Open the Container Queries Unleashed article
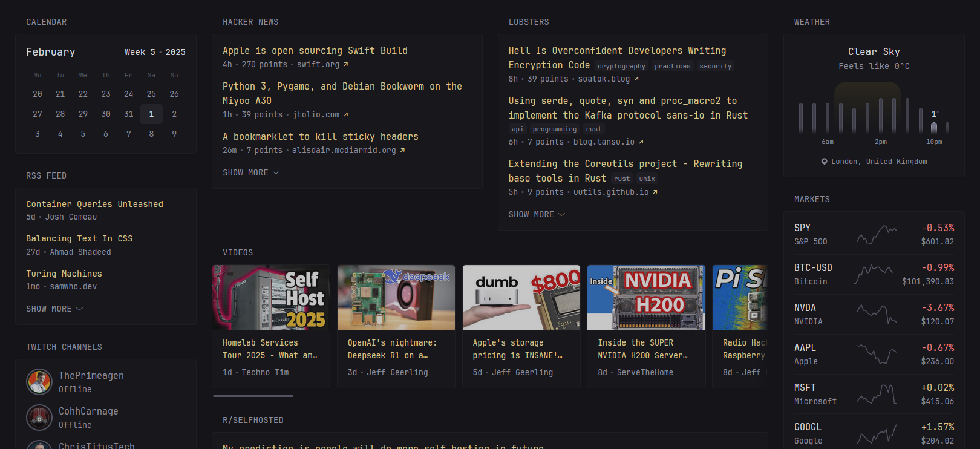 pos(94,205)
